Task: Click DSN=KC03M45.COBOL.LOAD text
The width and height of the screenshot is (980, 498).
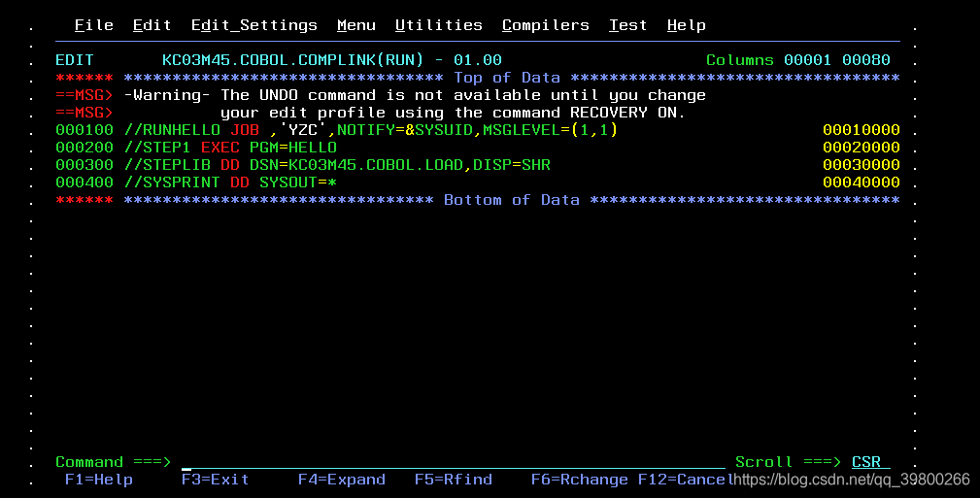Action: click(x=356, y=165)
